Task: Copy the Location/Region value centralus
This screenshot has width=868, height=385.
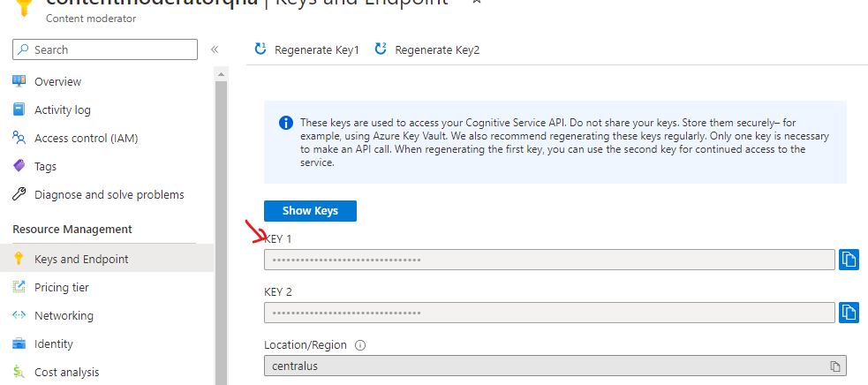Action: pyautogui.click(x=834, y=366)
